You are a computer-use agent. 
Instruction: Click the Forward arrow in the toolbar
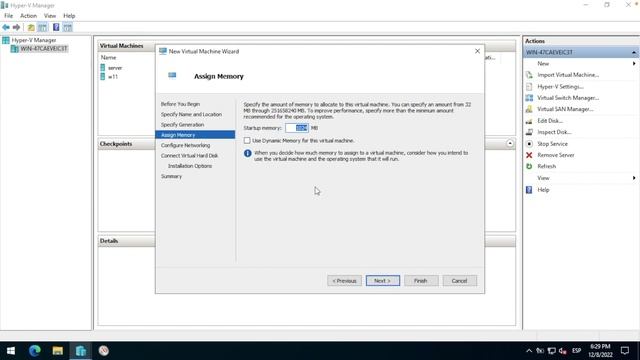[x=17, y=27]
